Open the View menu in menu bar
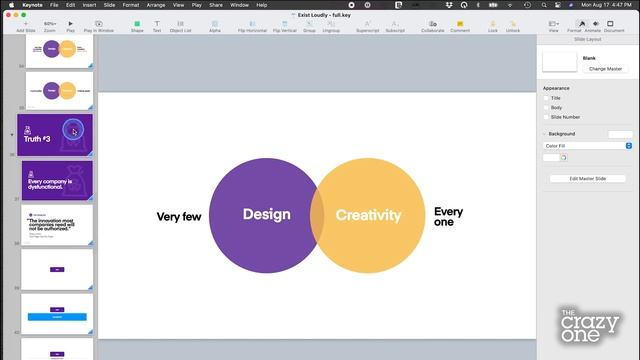The image size is (640, 360). coord(178,5)
